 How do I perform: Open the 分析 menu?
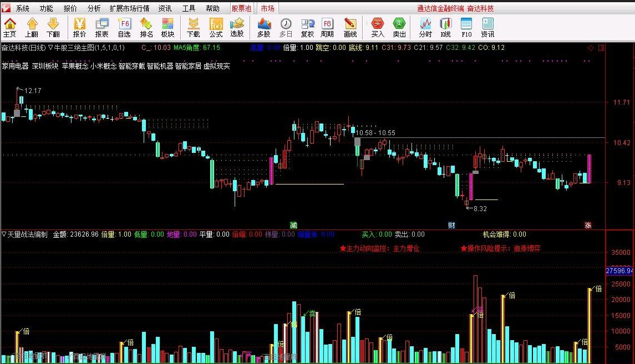[x=94, y=8]
